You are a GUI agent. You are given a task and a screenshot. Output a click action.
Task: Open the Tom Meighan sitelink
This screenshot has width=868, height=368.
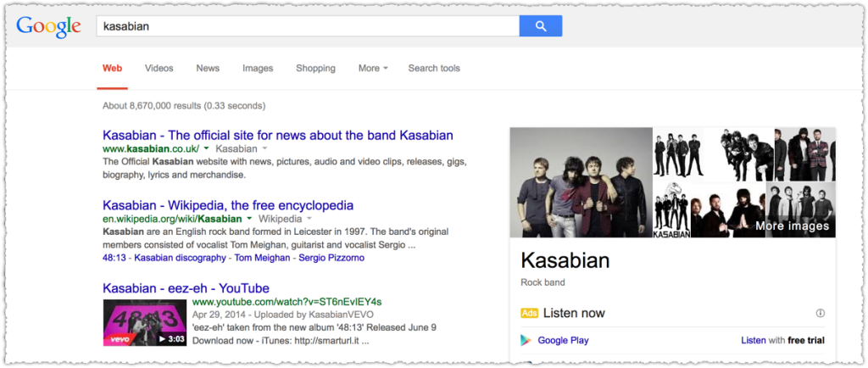click(x=263, y=258)
